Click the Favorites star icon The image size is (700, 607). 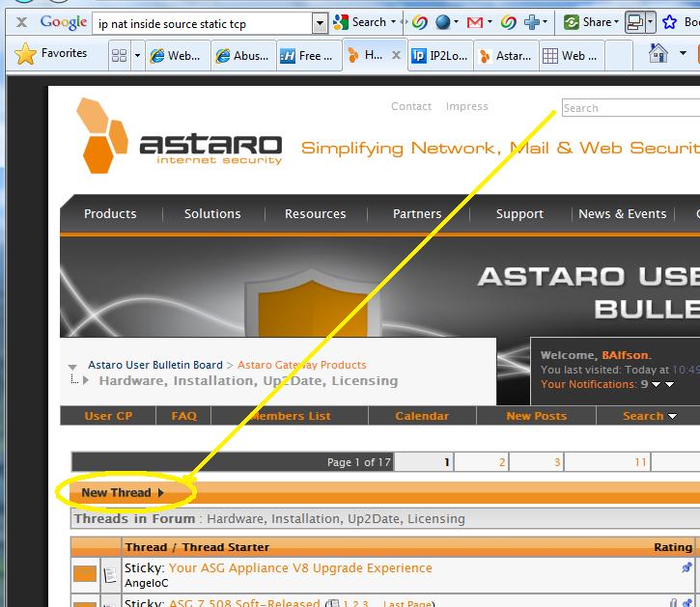(x=26, y=55)
